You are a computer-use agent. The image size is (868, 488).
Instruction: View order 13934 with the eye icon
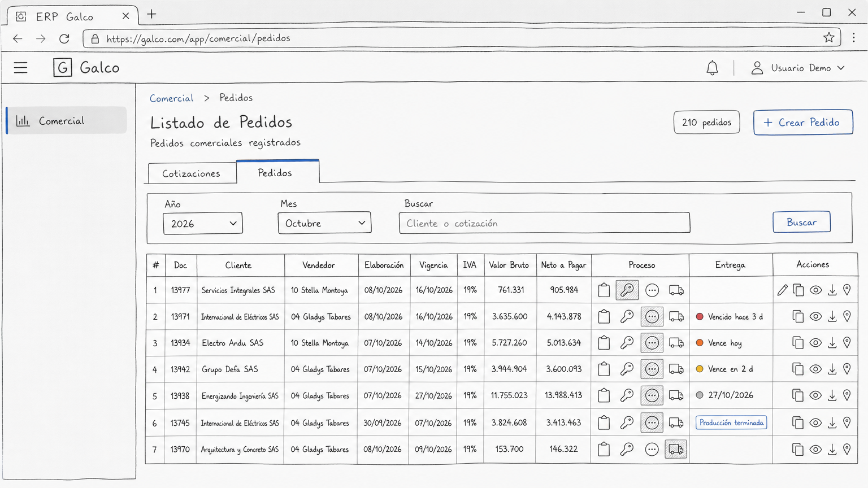(815, 343)
